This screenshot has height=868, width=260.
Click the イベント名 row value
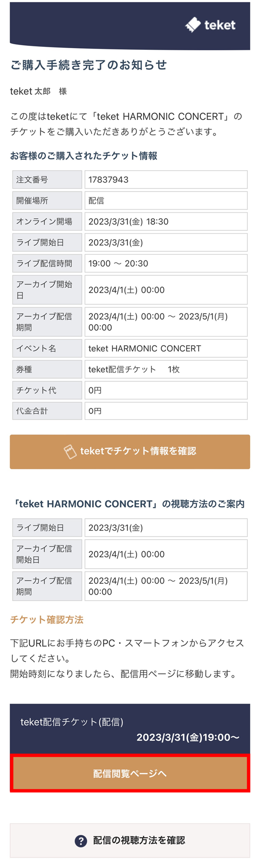click(x=144, y=348)
